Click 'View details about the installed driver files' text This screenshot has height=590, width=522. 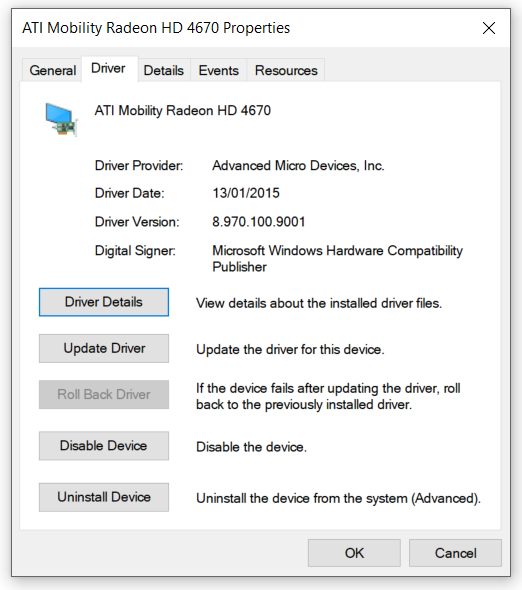pos(319,303)
